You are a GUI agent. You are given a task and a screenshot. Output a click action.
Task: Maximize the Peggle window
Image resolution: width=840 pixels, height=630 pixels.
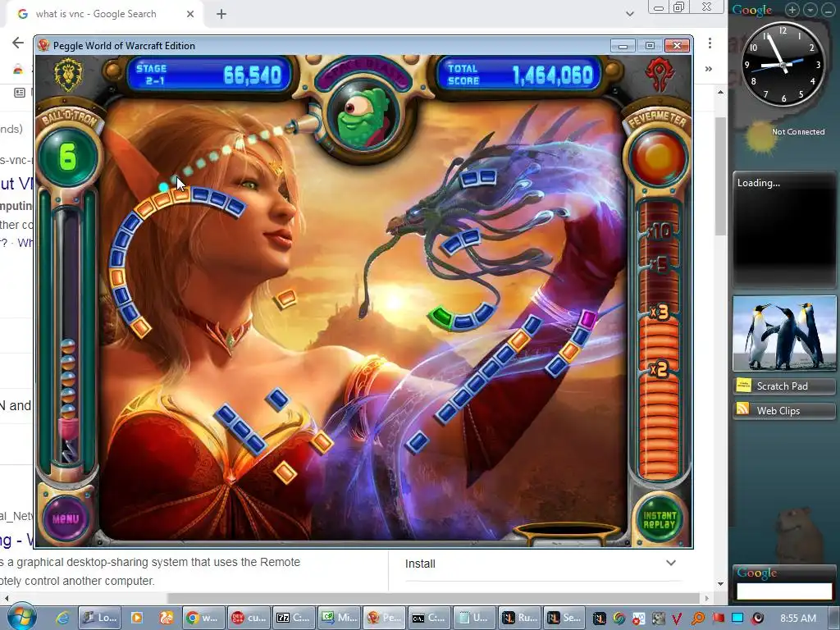(650, 46)
